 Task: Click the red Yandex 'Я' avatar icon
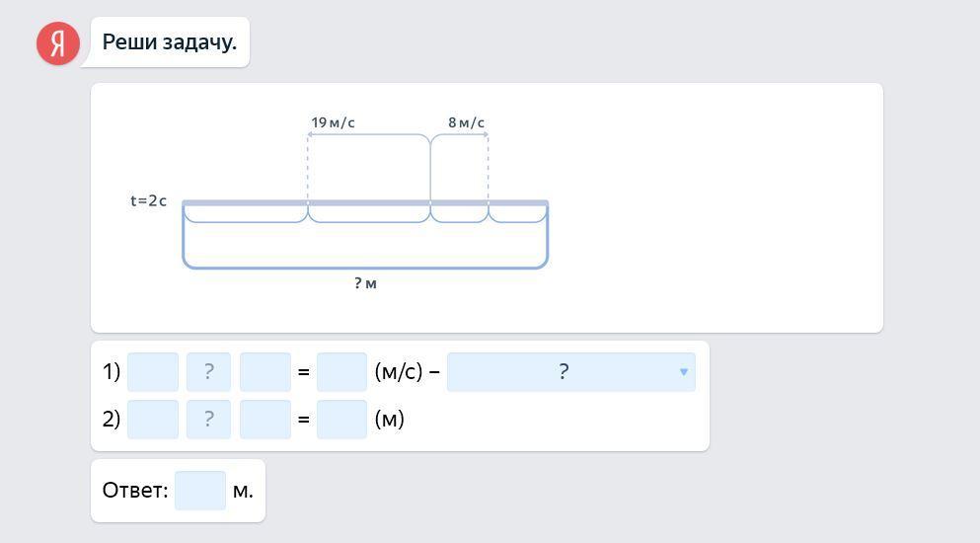point(58,43)
